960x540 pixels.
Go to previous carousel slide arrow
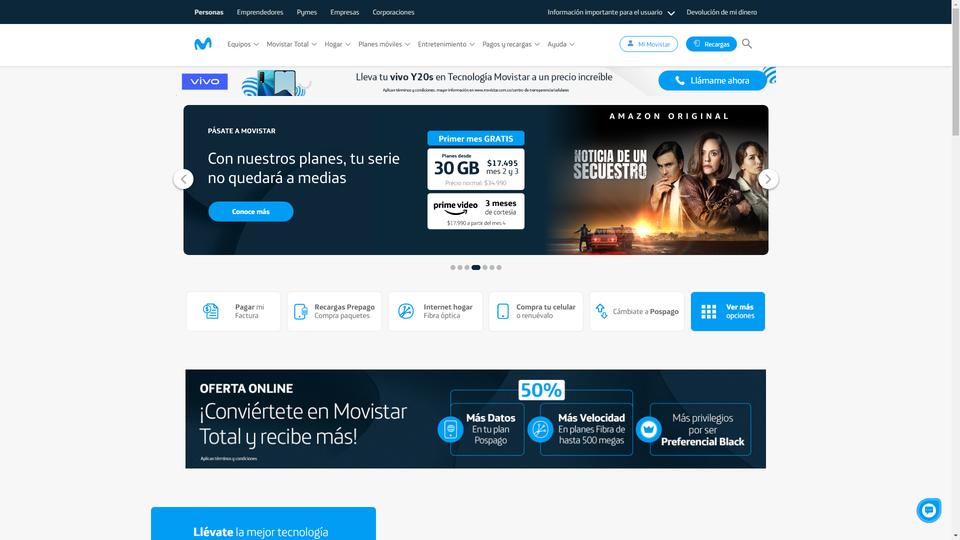(184, 179)
